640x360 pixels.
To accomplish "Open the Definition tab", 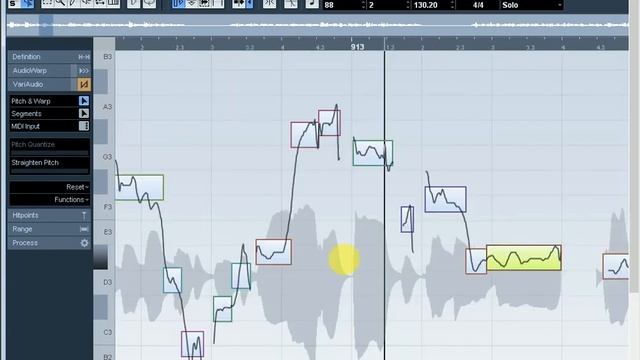I will pos(49,57).
